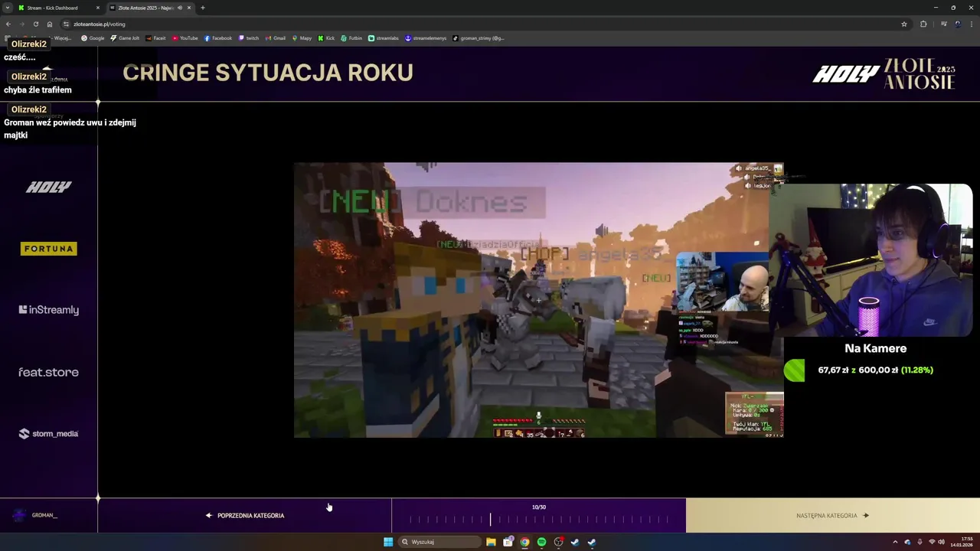Open the media controls icon in toolbar
This screenshot has width=980, height=551.
click(944, 24)
